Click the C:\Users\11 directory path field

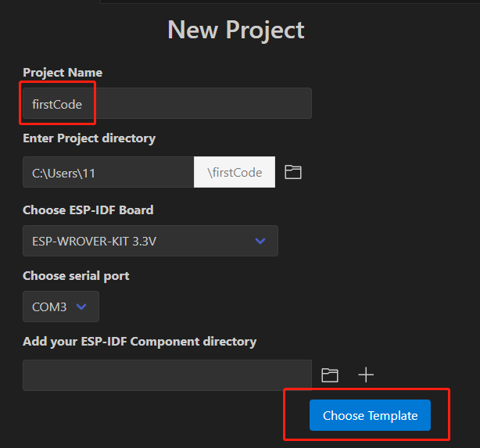tap(108, 173)
